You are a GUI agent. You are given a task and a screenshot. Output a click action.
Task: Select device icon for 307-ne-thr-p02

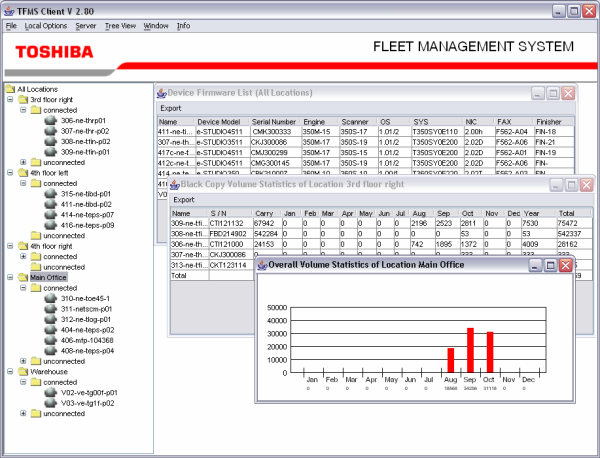click(x=51, y=131)
